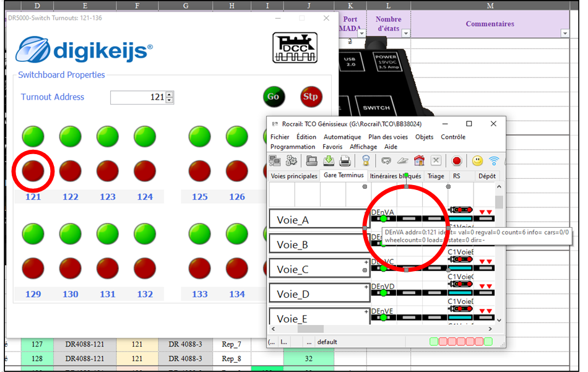Click the green Go button
Image resolution: width=588 pixels, height=372 pixels.
274,97
